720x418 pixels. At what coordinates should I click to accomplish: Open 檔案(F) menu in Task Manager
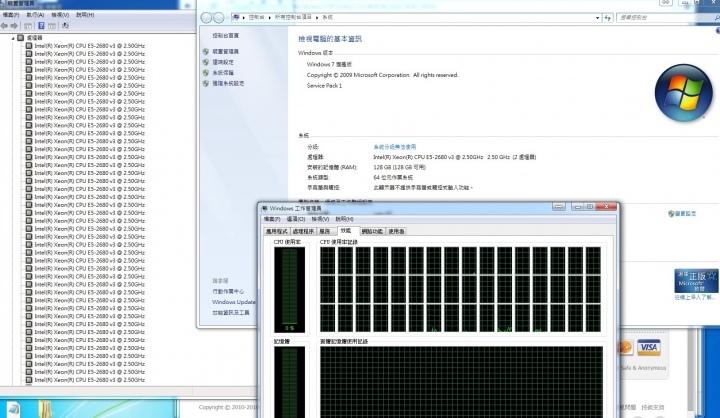pyautogui.click(x=272, y=219)
